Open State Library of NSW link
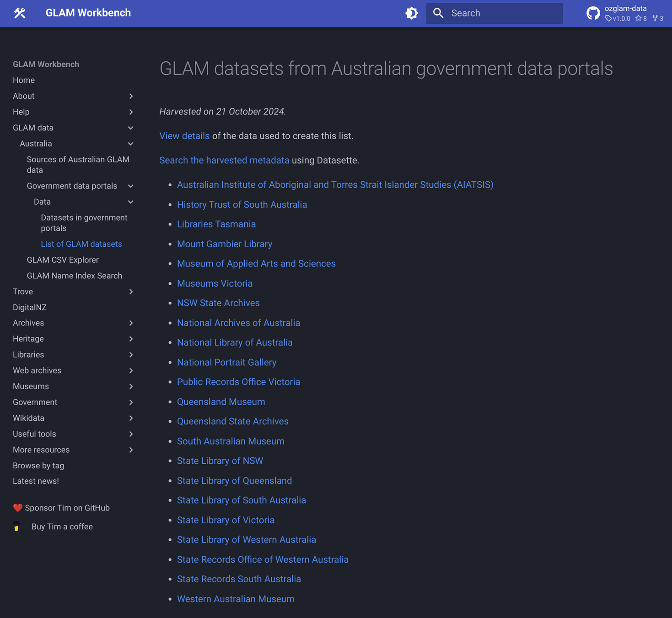Image resolution: width=672 pixels, height=618 pixels. pyautogui.click(x=220, y=461)
